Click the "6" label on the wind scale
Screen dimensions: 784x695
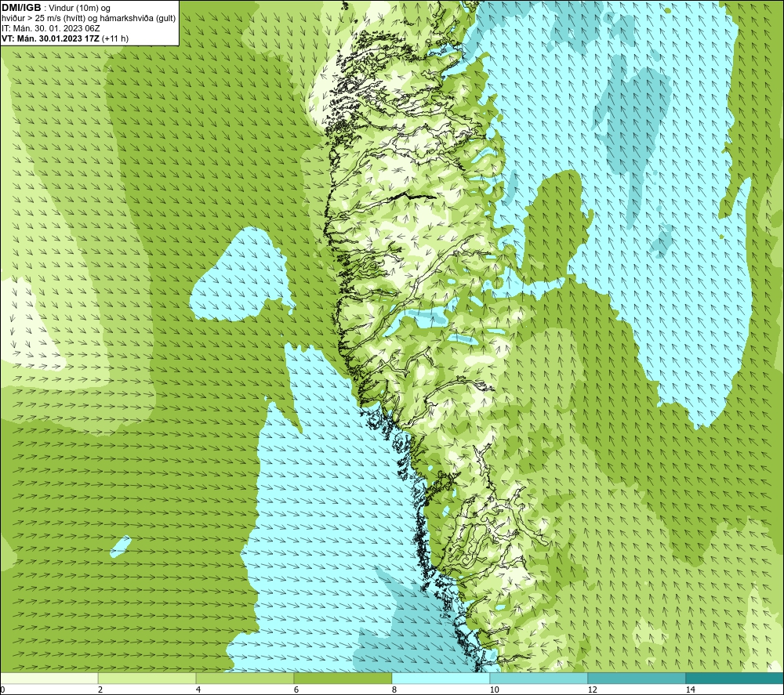coord(296,690)
